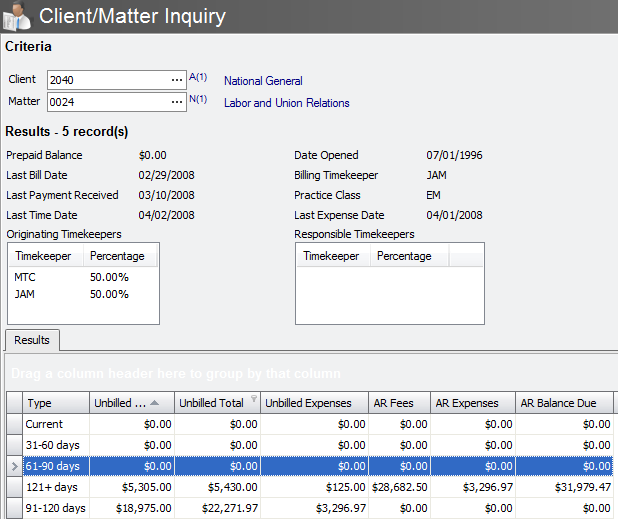Viewport: 618px width, 519px height.
Task: Switch to the Results tab
Action: coord(32,340)
